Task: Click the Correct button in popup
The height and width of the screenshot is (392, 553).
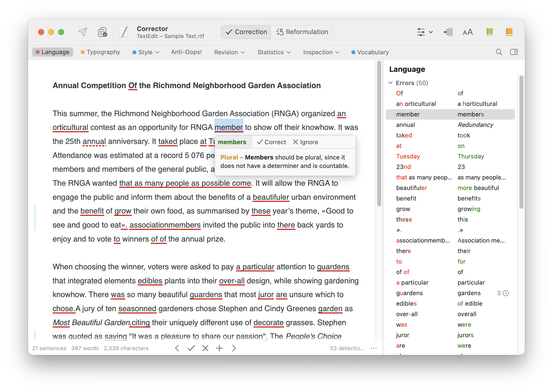Action: point(271,142)
